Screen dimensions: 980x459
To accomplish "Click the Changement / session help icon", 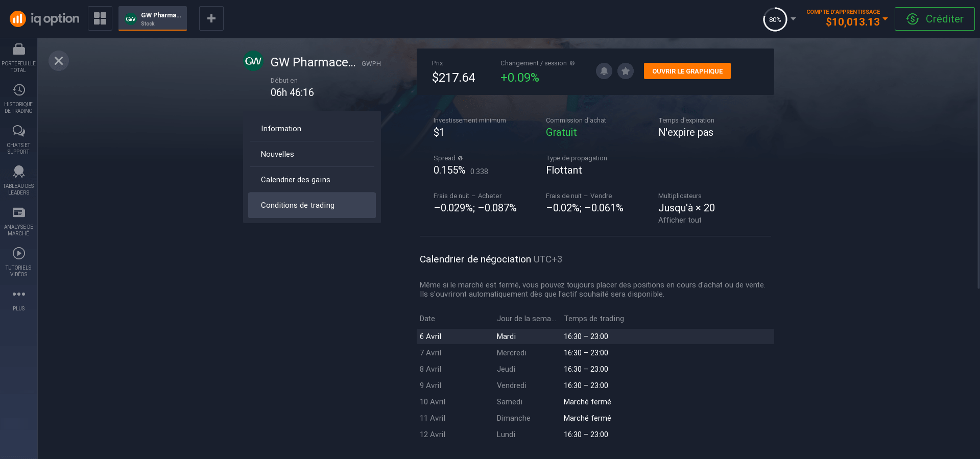I will pos(572,63).
